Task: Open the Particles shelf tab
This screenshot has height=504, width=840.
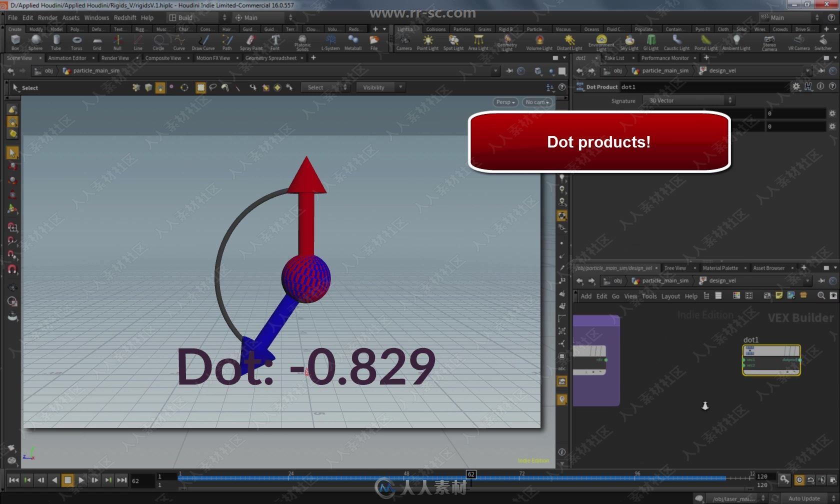Action: pos(461,29)
